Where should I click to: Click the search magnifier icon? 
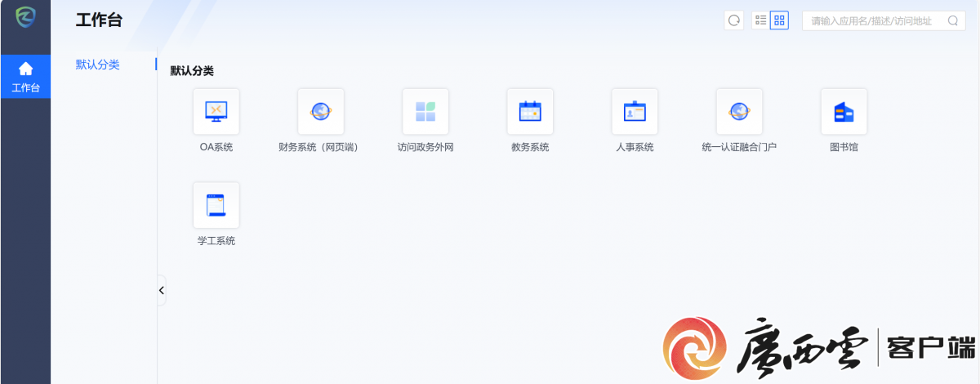[952, 21]
